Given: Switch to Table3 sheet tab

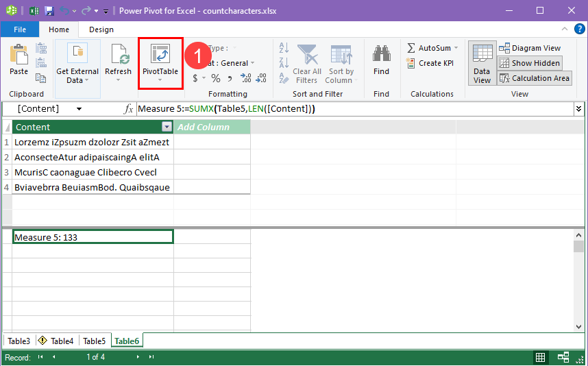Looking at the screenshot, I should point(19,341).
